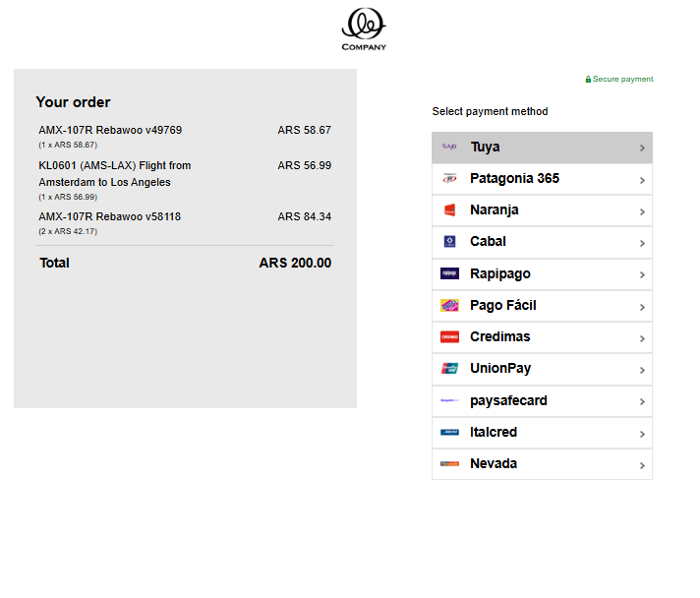This screenshot has height=598, width=700.
Task: Select Tuya as payment method
Action: pos(542,148)
